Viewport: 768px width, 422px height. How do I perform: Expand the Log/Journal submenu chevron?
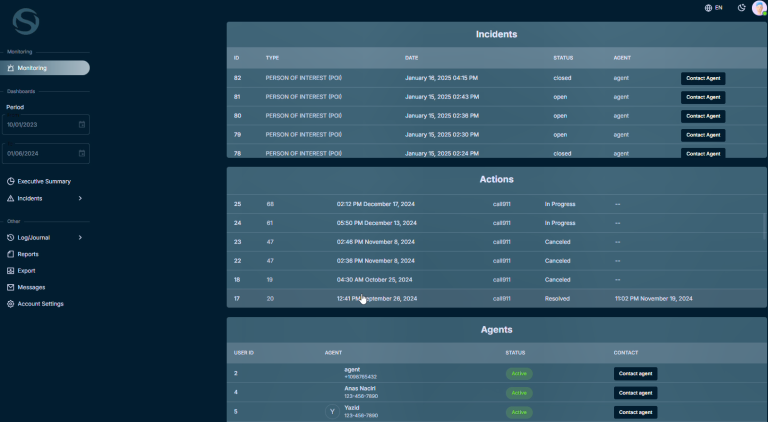tap(80, 237)
